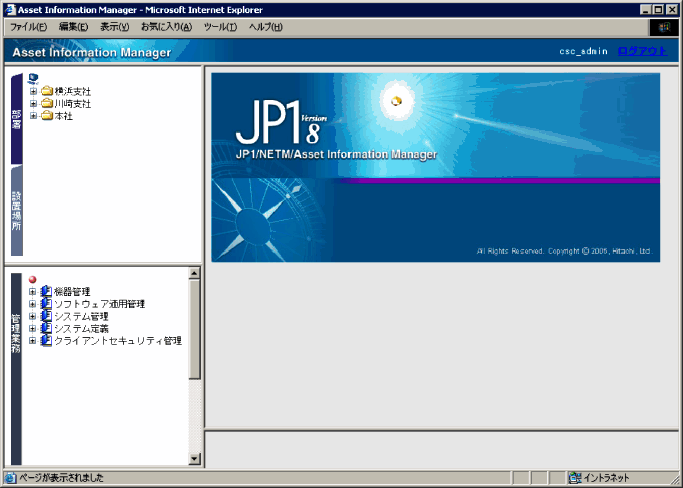Click the book icon beside ソフトウェア適用管理
Screen dimensions: 683x488
point(46,304)
